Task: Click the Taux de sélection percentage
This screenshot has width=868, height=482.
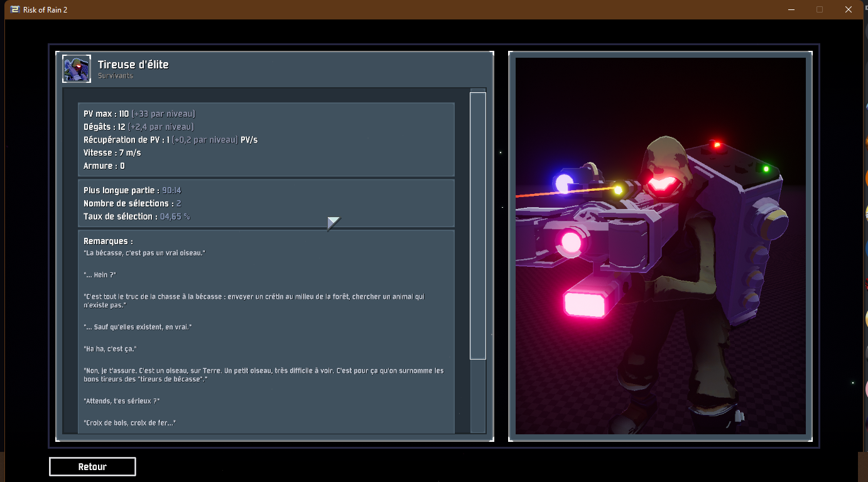Action: point(175,217)
